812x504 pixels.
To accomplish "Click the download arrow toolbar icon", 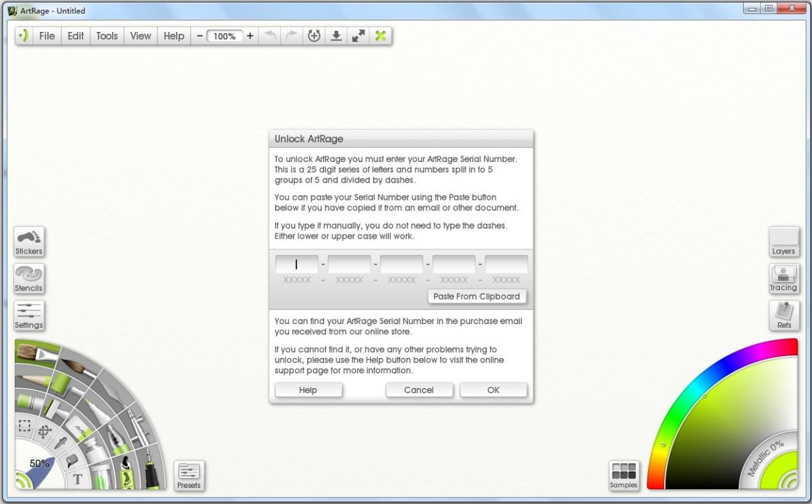I will click(336, 36).
